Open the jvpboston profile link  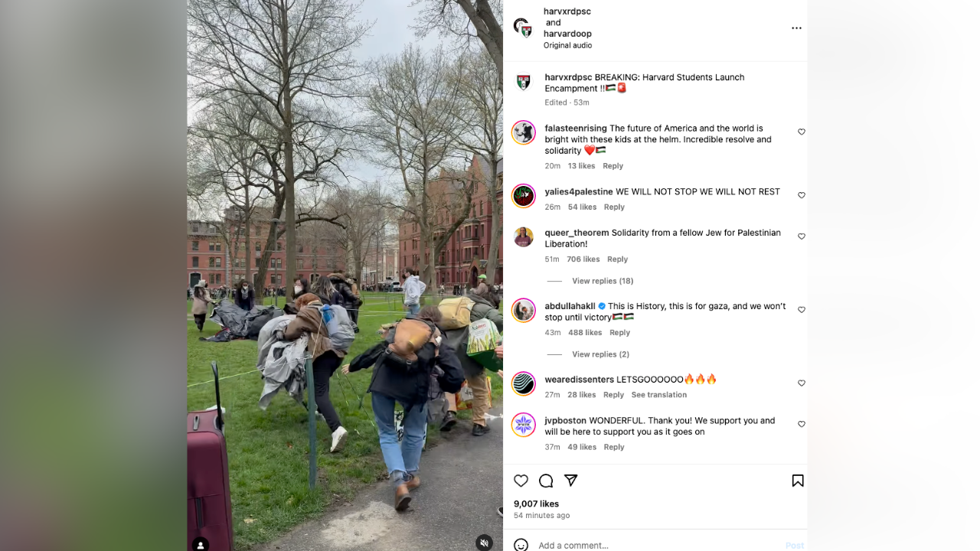click(565, 421)
